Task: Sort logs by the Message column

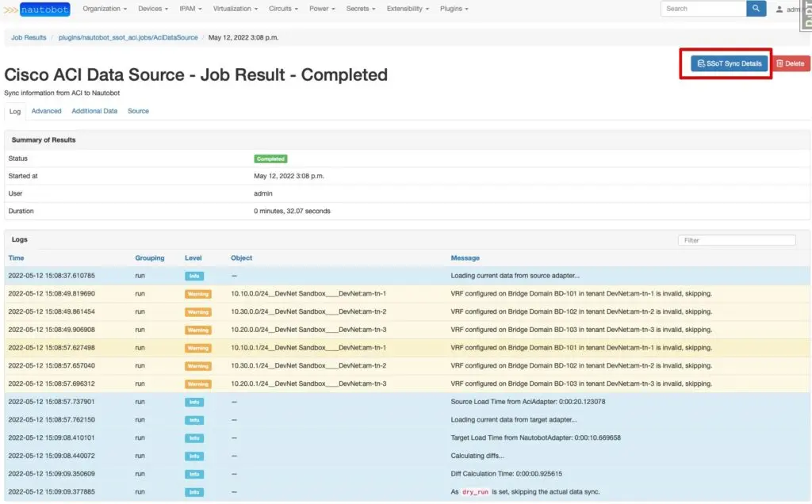Action: click(465, 258)
